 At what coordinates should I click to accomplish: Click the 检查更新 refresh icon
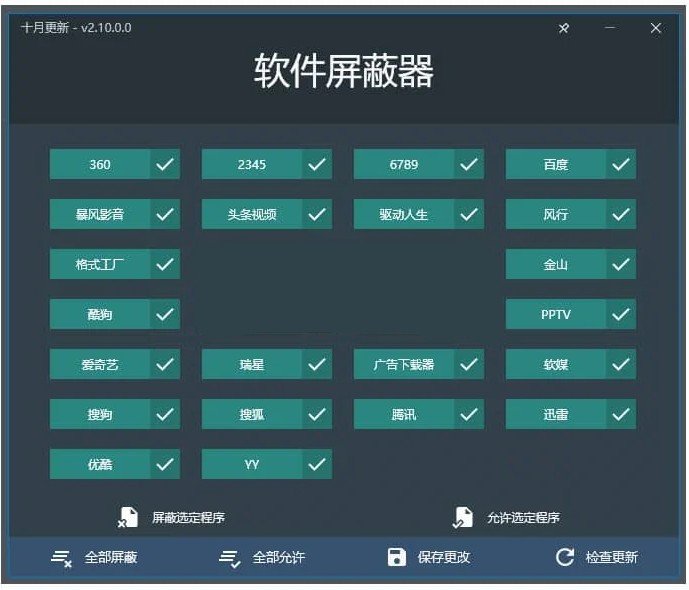(565, 557)
